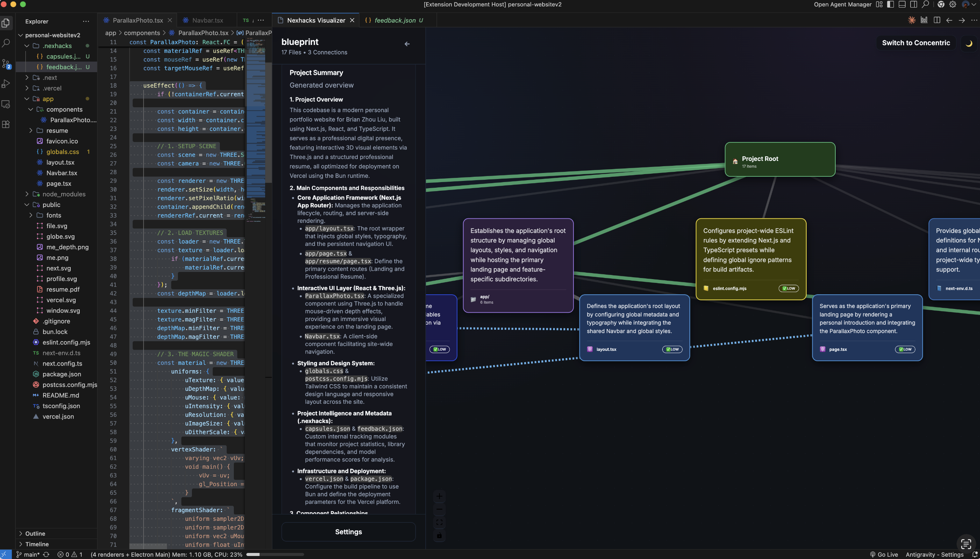Screen dimensions: 980x559
Task: Toggle the graph interactivity lock
Action: click(x=439, y=536)
